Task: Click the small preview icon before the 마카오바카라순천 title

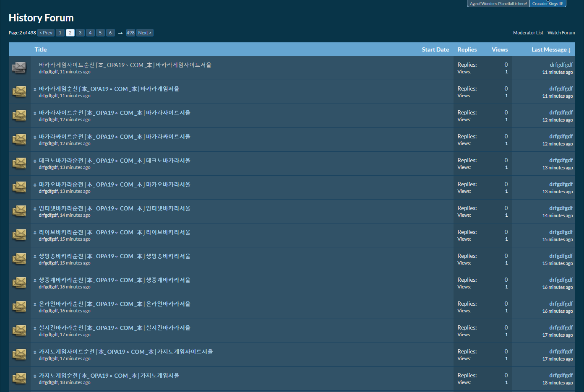Action: pos(35,185)
